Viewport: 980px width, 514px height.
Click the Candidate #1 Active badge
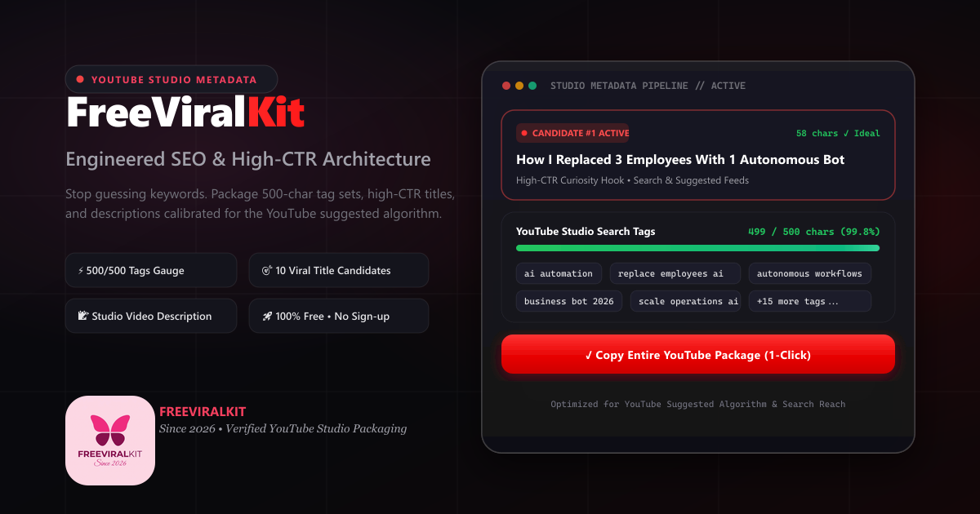click(x=572, y=133)
